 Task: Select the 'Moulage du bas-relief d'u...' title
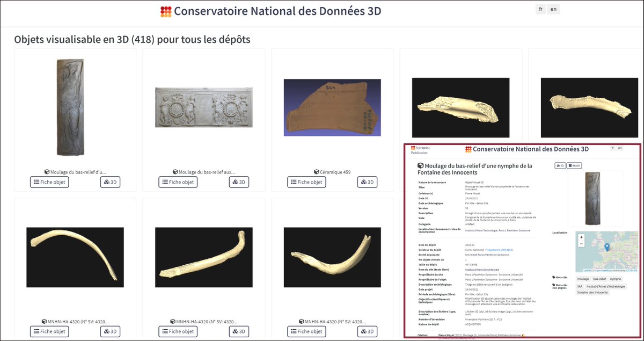[78, 172]
